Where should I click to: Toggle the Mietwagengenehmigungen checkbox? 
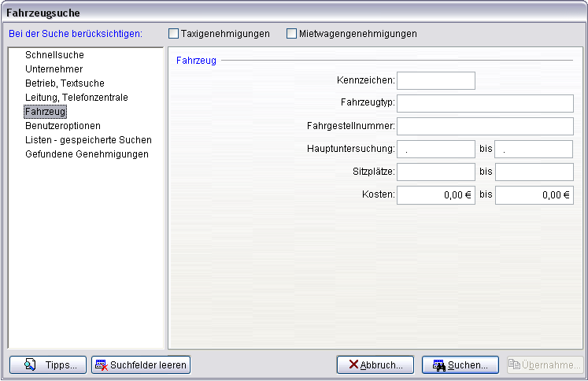[x=292, y=34]
